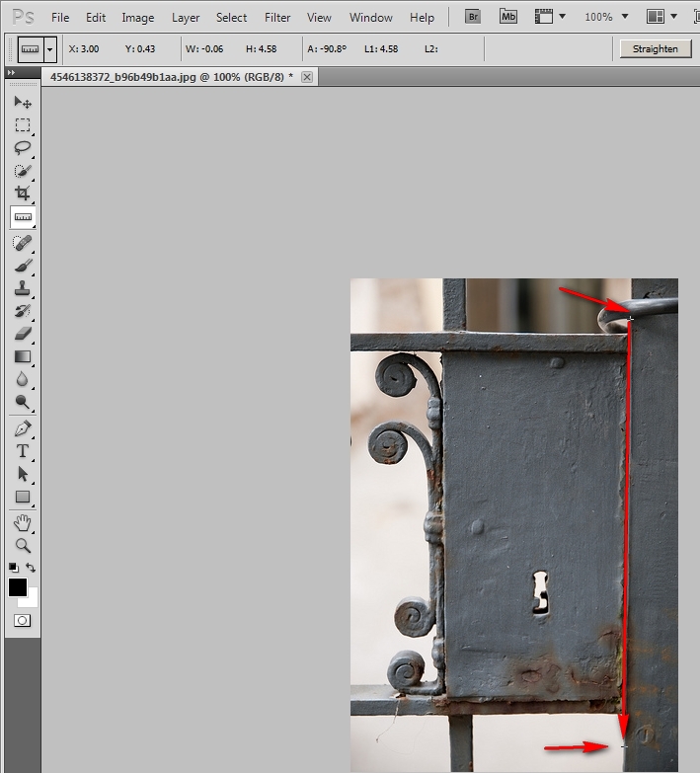700x773 pixels.
Task: Click the W: -0.06 readout
Action: coord(204,48)
